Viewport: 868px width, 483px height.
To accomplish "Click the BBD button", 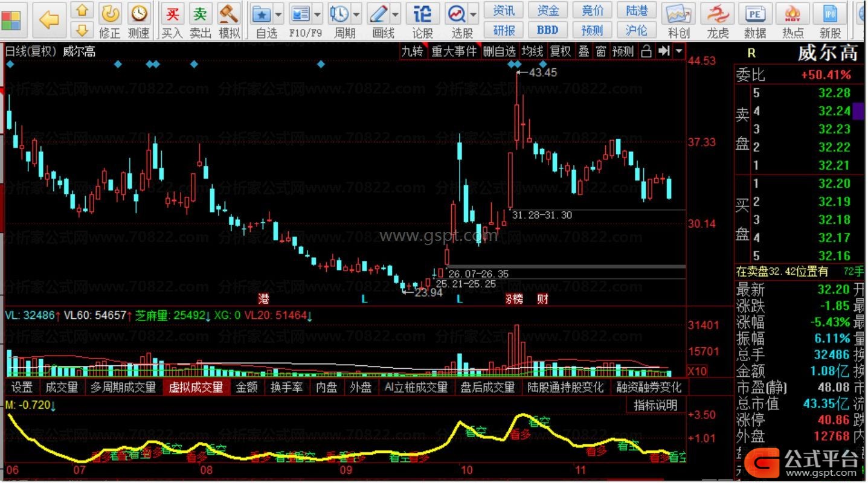I will (x=548, y=30).
